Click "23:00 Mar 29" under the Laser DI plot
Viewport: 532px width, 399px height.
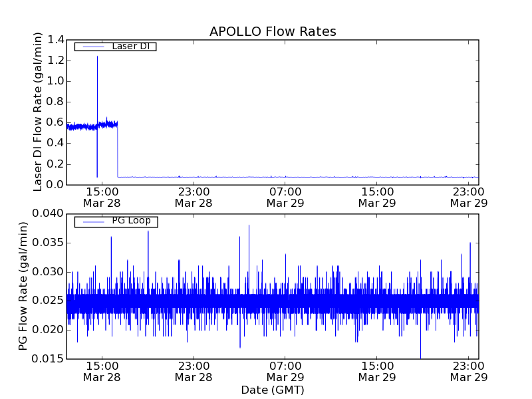click(x=469, y=198)
